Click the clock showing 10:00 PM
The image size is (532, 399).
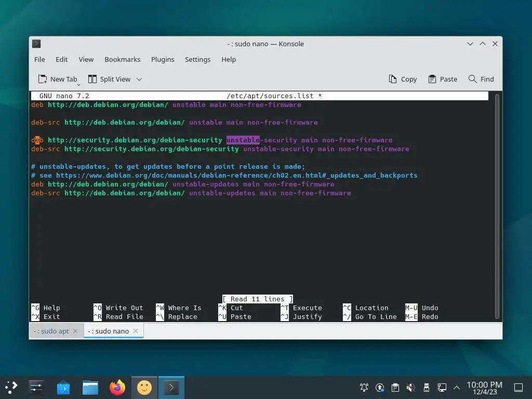485,388
